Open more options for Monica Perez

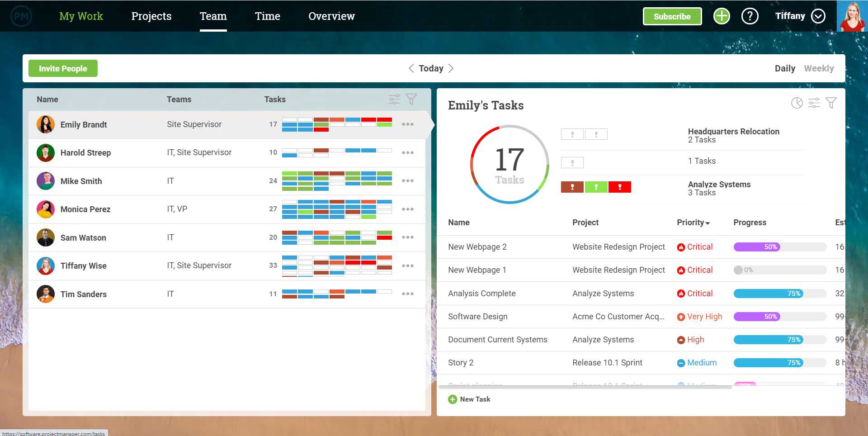pyautogui.click(x=408, y=209)
